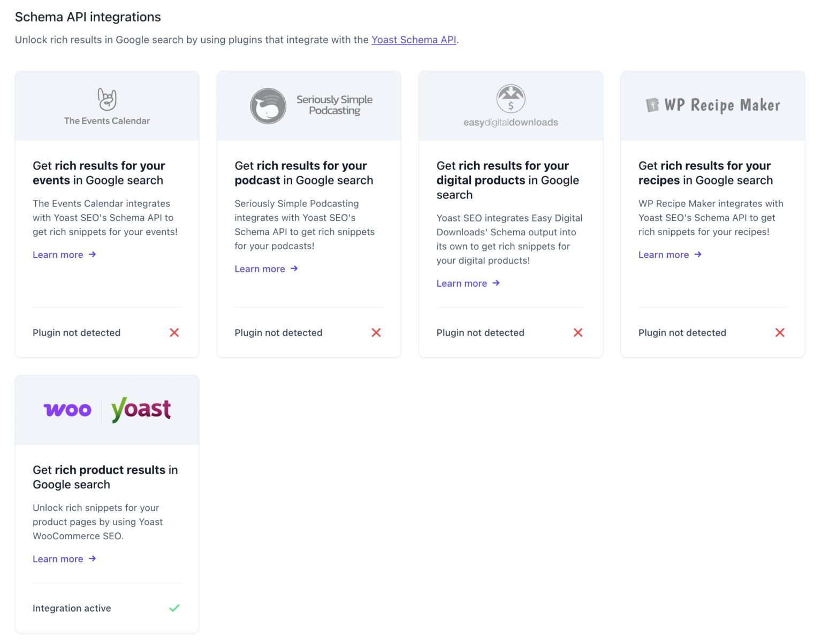Open WP Recipe Maker via its recipe card icon
Screen dimensions: 822x644
[652, 105]
